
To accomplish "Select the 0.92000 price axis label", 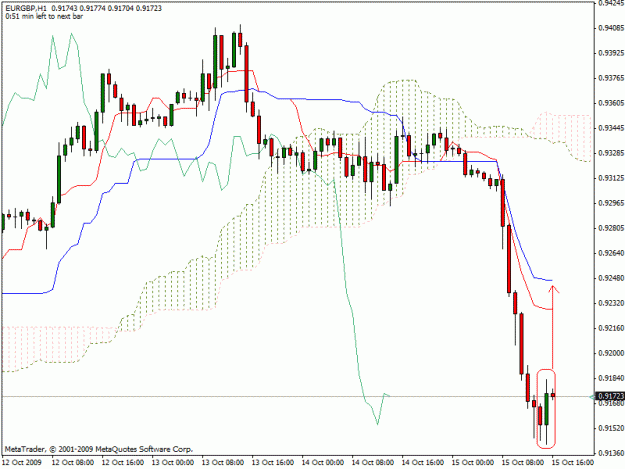I will pos(611,353).
